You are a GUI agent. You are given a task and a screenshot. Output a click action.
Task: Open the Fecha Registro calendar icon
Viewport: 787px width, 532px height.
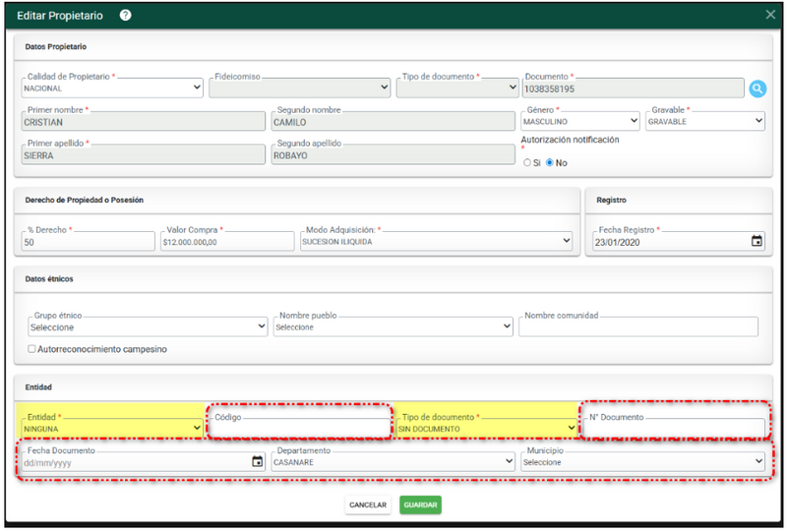757,241
